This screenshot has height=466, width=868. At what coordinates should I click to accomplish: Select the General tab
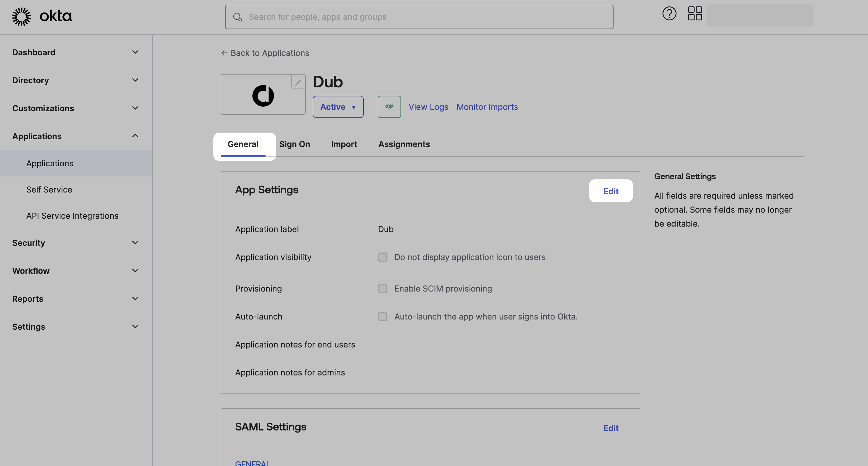(x=243, y=144)
